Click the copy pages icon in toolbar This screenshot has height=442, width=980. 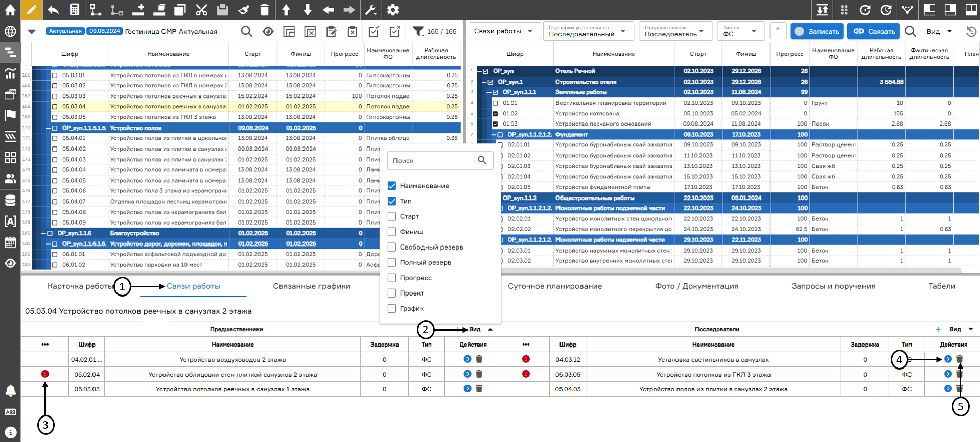(x=180, y=10)
